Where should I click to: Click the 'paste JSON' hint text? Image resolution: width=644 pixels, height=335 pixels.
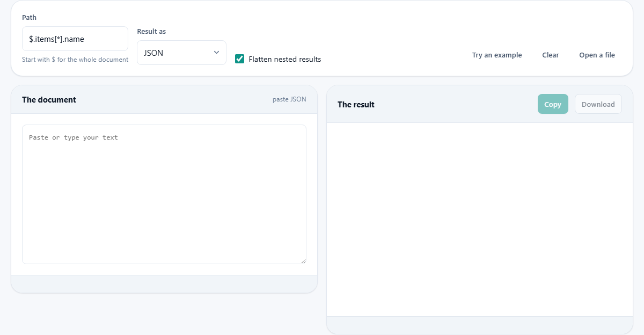(x=289, y=99)
